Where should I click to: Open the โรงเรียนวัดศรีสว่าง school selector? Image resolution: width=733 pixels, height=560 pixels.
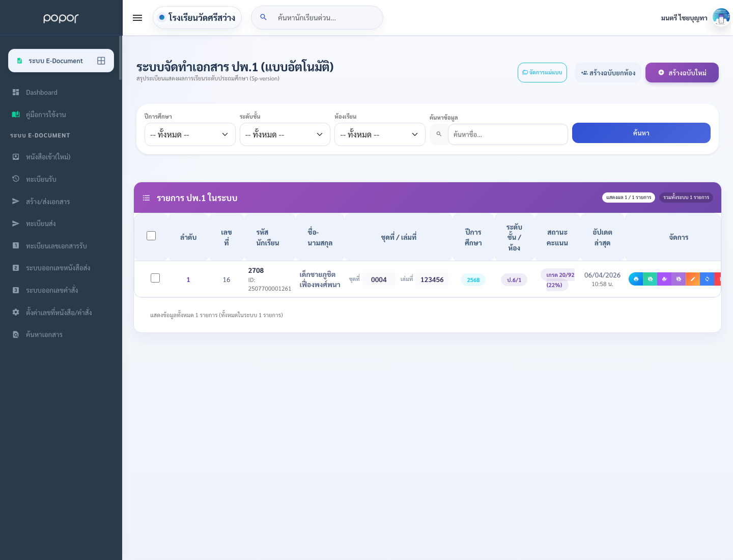(197, 17)
